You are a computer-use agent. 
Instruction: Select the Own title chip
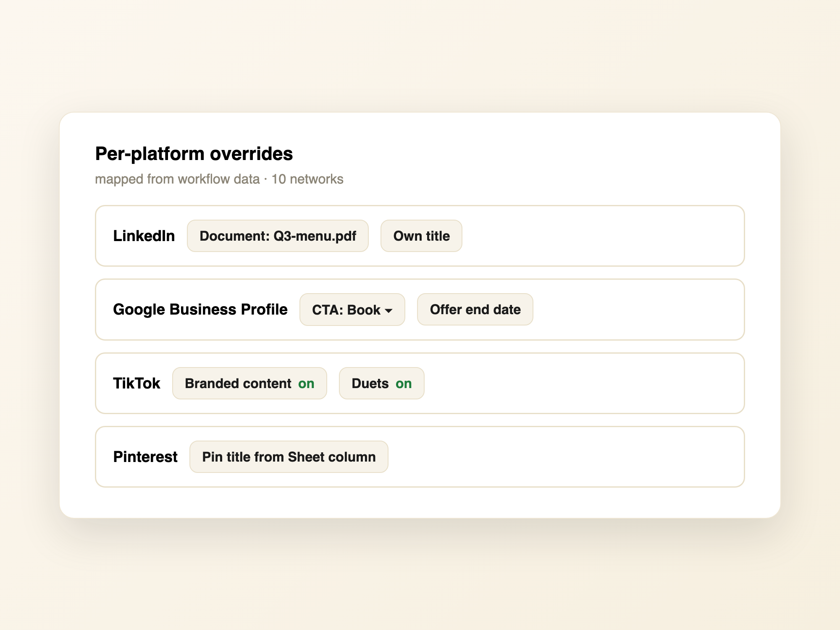click(x=421, y=236)
